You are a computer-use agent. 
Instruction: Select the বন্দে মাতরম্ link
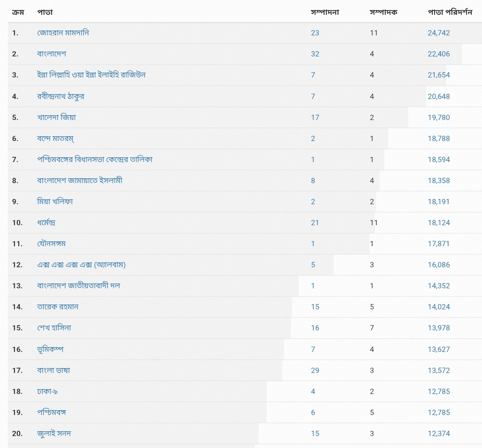56,138
